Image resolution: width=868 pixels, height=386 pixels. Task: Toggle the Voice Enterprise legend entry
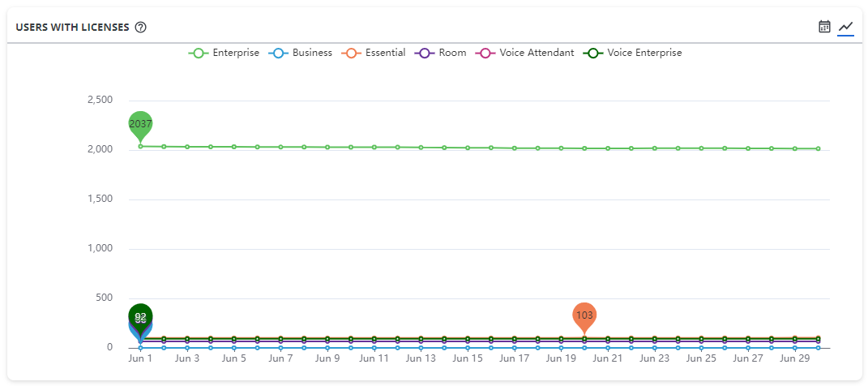coord(632,54)
